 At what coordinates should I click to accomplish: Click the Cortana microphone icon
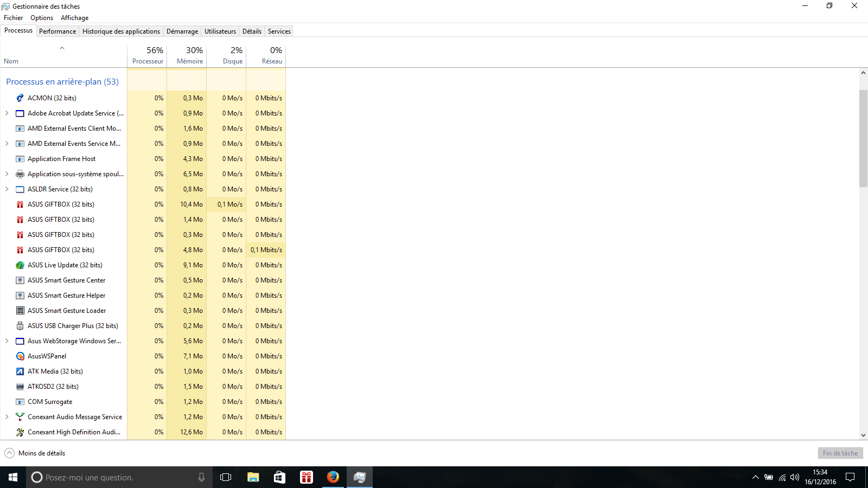[201, 477]
